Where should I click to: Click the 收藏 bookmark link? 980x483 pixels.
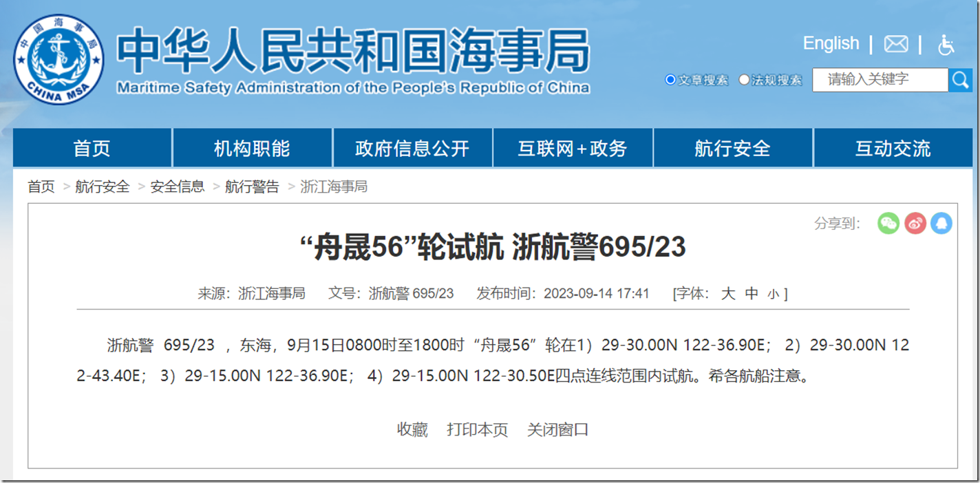pos(412,430)
